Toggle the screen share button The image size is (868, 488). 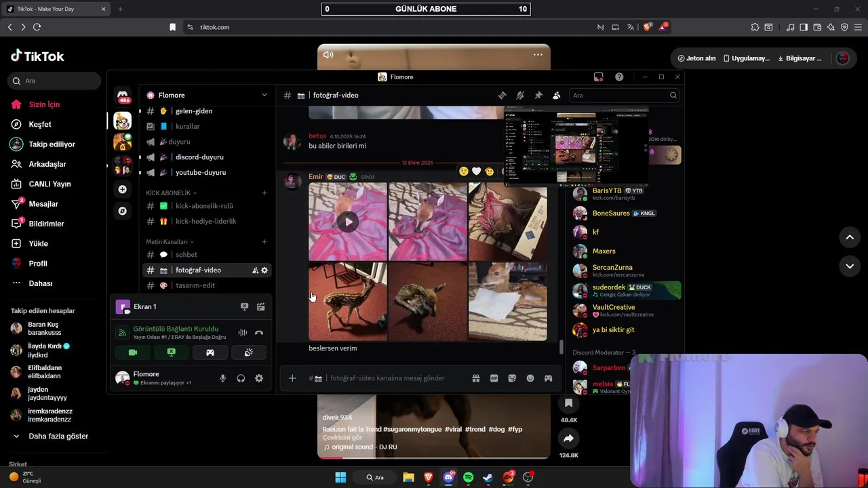coord(171,352)
